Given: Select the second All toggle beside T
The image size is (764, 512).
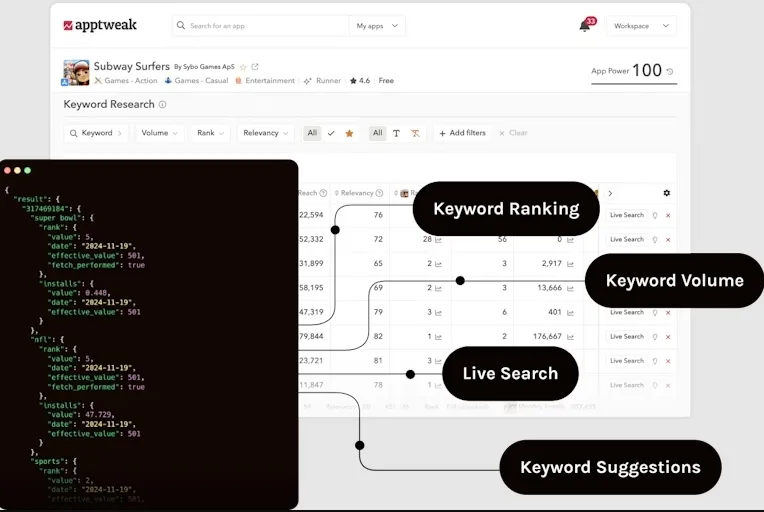Looking at the screenshot, I should pyautogui.click(x=378, y=133).
